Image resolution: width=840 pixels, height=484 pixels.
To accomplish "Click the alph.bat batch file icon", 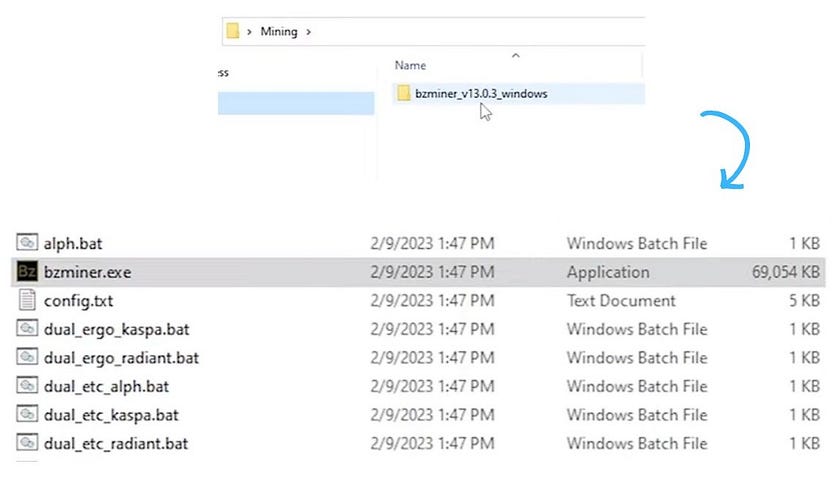I will 27,243.
